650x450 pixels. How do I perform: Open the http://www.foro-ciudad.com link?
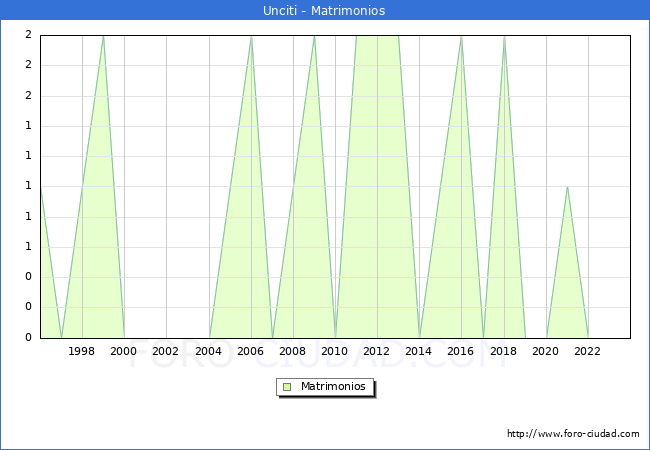coord(573,434)
